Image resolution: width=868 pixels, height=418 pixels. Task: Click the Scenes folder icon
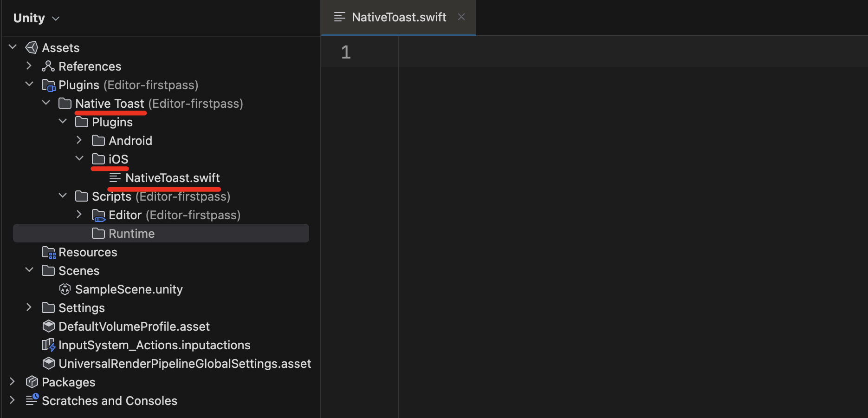tap(48, 270)
